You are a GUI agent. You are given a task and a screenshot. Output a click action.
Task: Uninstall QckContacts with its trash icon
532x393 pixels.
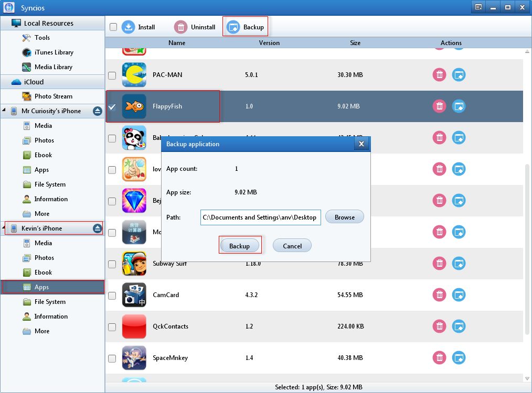tap(439, 326)
